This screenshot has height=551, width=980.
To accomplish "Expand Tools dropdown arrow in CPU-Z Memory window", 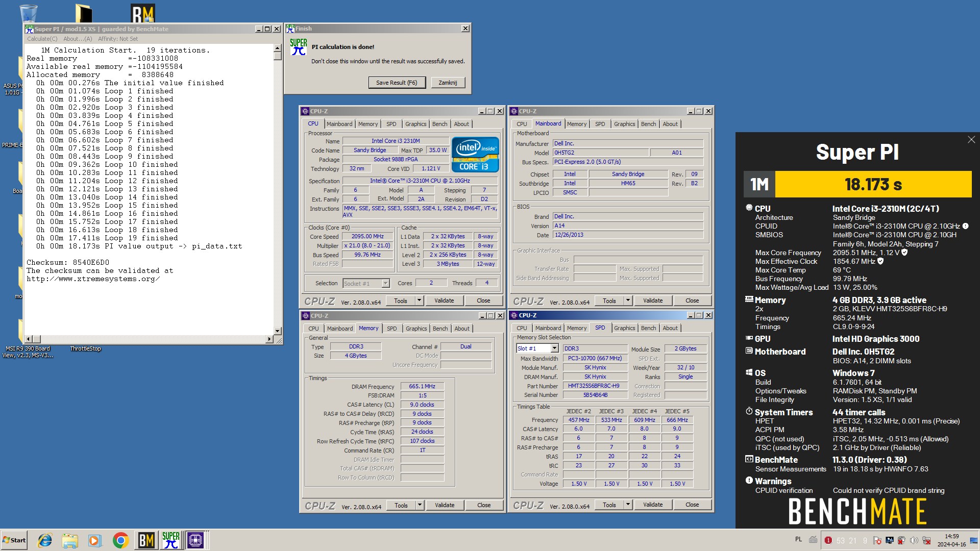I will (x=420, y=505).
